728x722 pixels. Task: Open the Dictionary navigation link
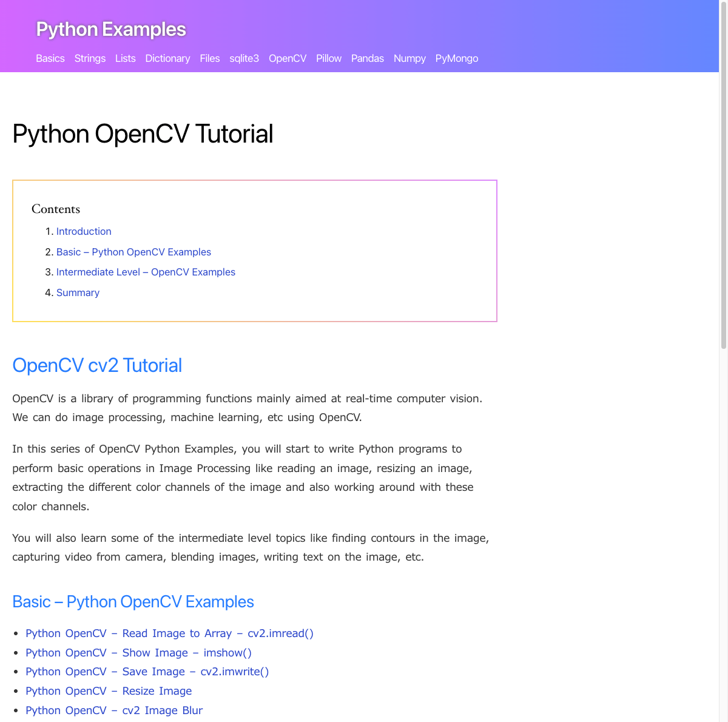[x=167, y=58]
